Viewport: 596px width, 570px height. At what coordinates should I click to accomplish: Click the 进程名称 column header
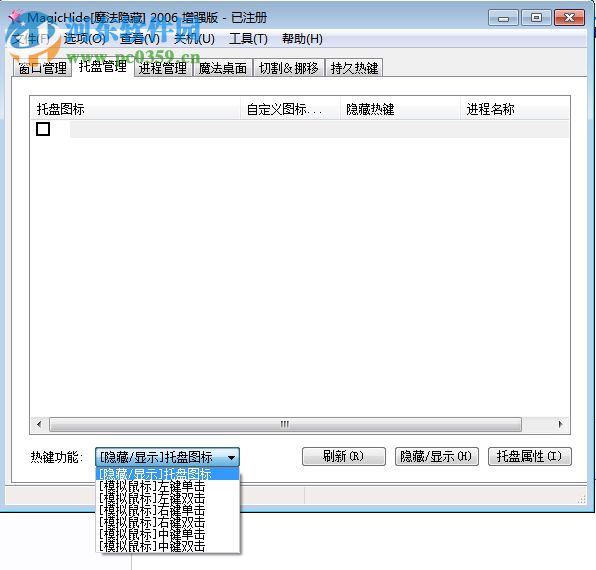515,109
